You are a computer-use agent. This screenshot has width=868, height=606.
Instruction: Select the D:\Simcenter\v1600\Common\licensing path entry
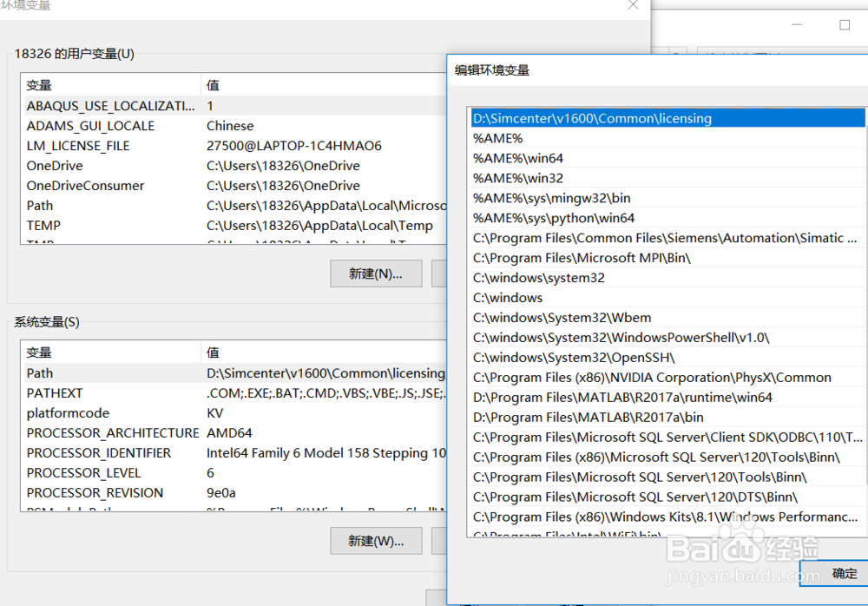pos(608,117)
